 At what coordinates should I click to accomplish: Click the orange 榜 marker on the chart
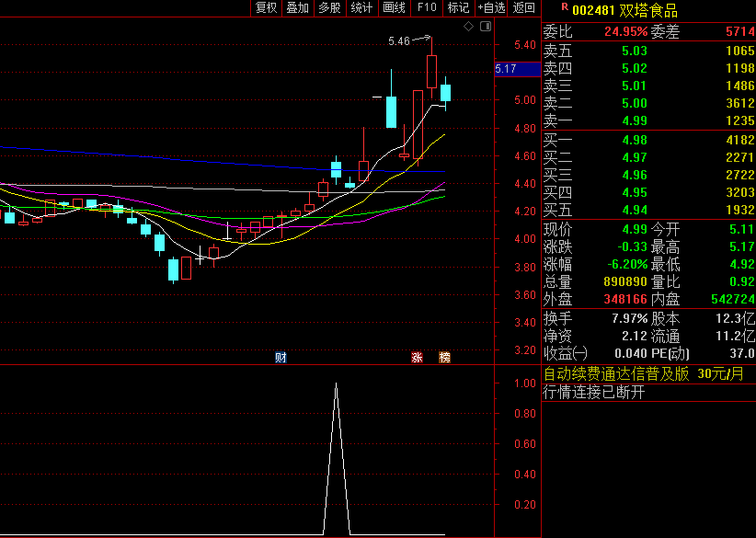[x=445, y=357]
